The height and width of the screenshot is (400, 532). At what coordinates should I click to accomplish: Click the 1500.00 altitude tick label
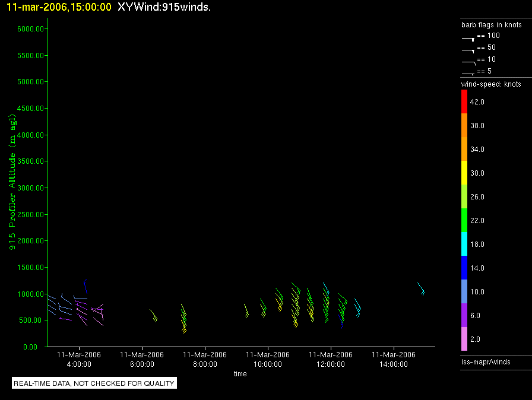coord(30,268)
